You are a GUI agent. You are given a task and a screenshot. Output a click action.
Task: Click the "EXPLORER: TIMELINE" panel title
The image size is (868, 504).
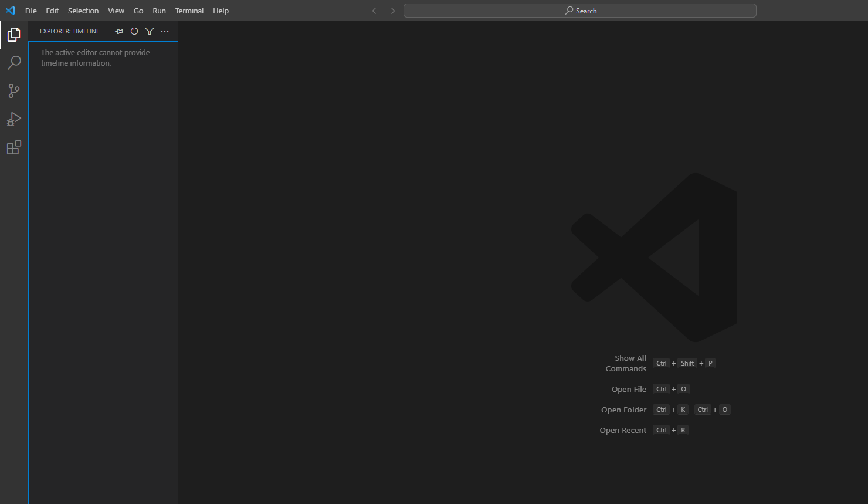[70, 31]
